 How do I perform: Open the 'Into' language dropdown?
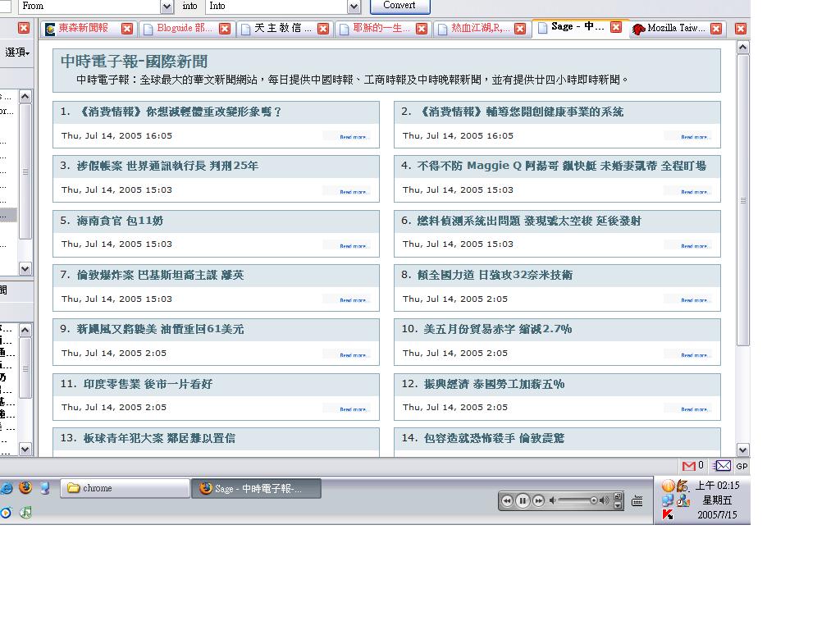coord(354,7)
